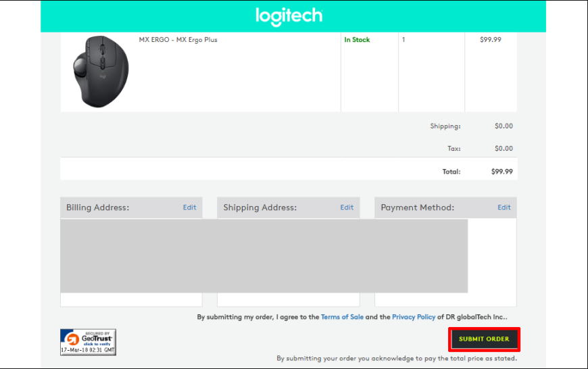Viewport: 588px width, 369px height.
Task: Click the quantity value 1
Action: coord(403,40)
